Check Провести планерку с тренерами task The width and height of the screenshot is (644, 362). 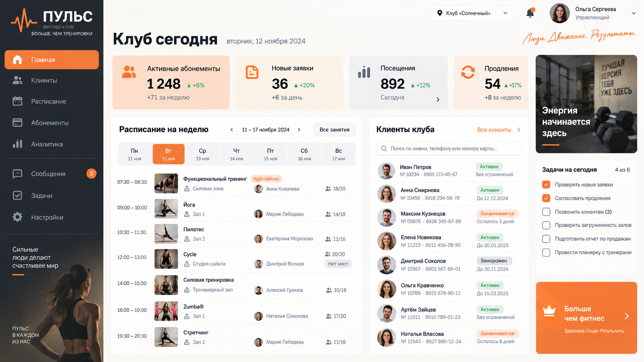[x=546, y=252]
